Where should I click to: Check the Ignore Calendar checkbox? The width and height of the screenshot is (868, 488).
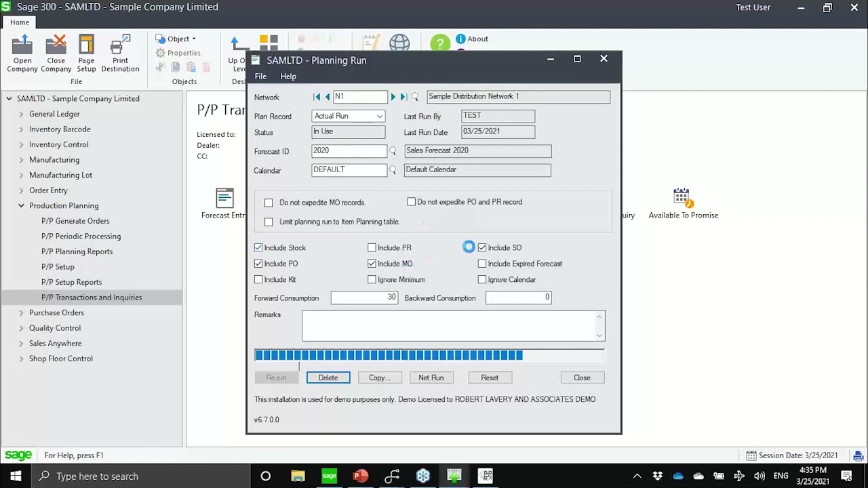pyautogui.click(x=482, y=279)
